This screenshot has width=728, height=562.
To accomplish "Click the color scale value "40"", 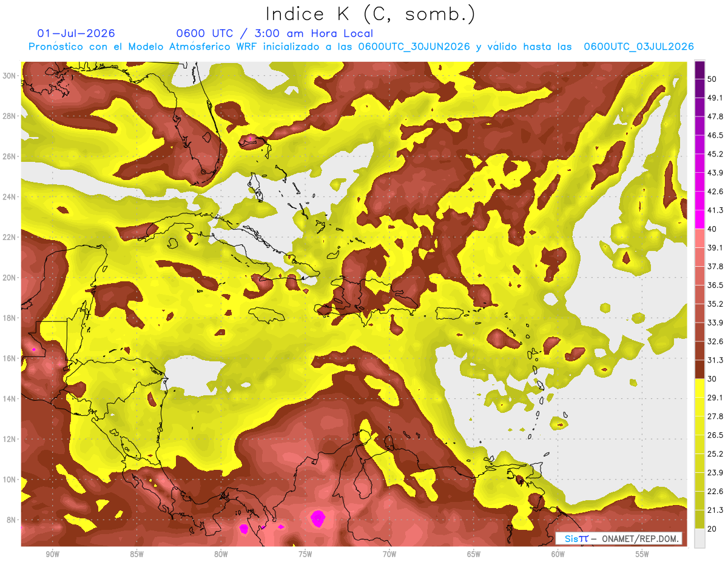I will click(712, 229).
